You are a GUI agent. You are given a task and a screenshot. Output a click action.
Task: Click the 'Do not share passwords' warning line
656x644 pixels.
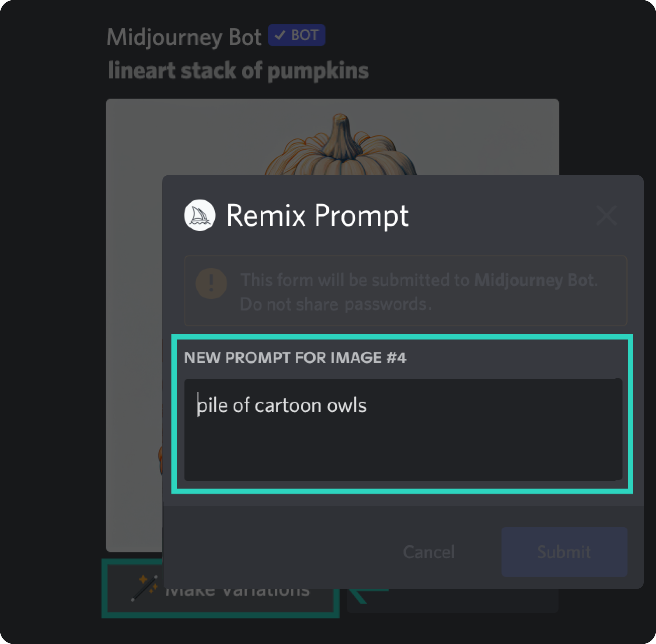[336, 304]
